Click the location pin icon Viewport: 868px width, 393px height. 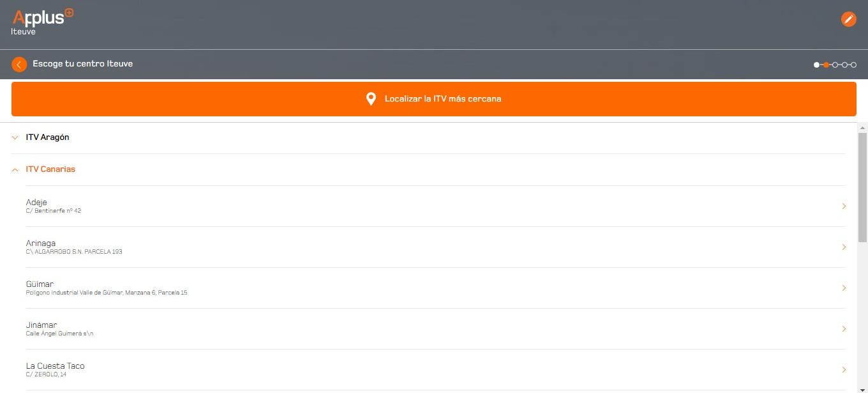[371, 99]
